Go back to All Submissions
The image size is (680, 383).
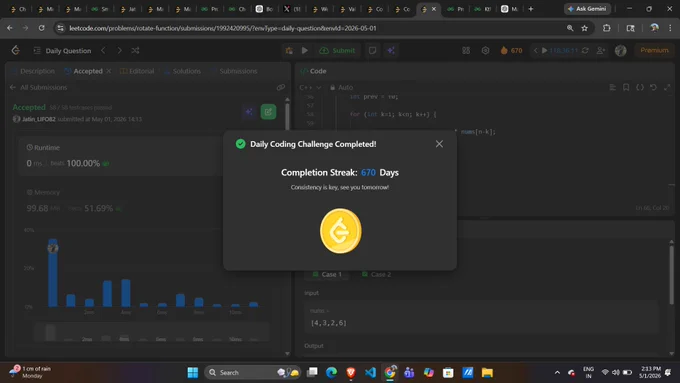(x=39, y=87)
